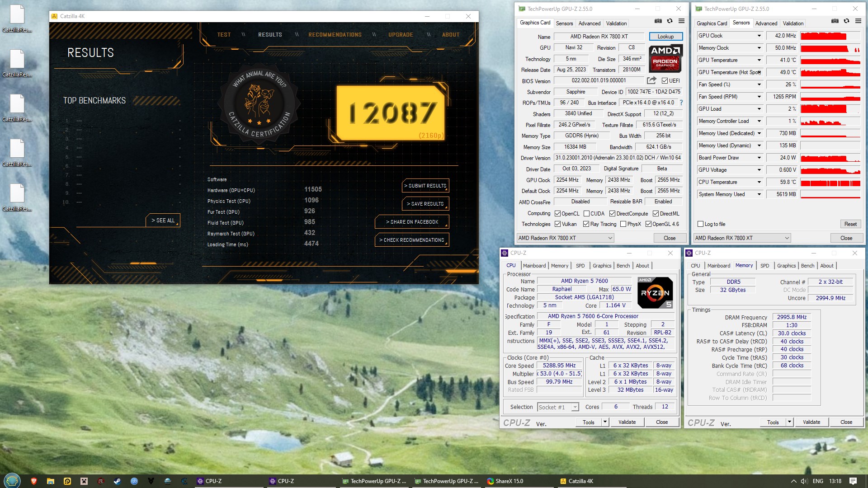Open SPD tab in CPU-Z Memory window

(x=764, y=266)
